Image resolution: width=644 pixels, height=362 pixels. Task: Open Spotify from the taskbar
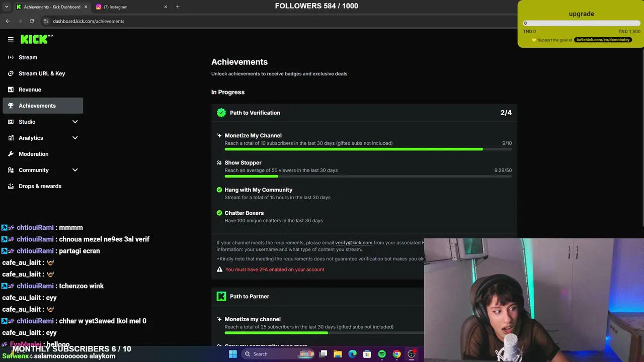(382, 354)
